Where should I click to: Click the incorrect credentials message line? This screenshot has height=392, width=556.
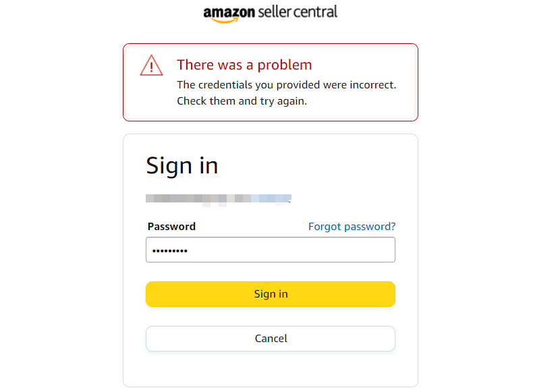(286, 85)
